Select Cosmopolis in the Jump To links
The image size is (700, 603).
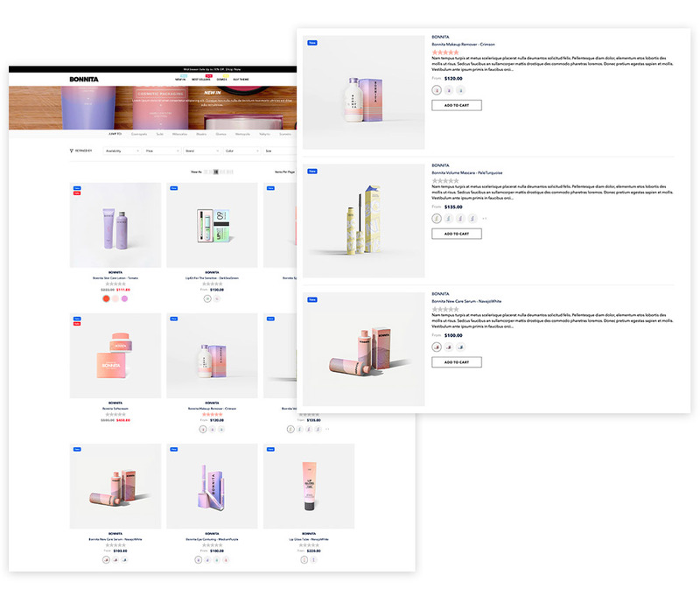(139, 134)
